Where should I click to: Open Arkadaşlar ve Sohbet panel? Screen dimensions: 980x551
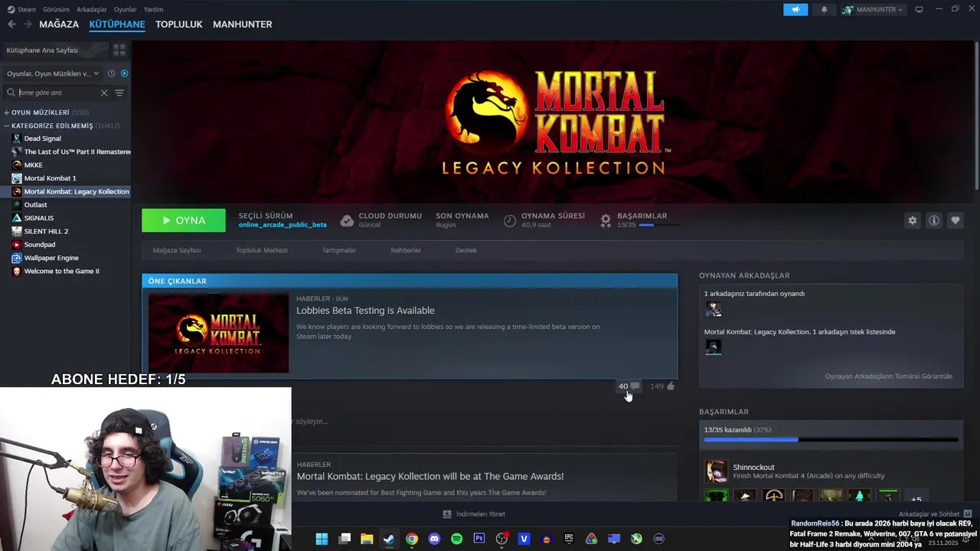(935, 514)
